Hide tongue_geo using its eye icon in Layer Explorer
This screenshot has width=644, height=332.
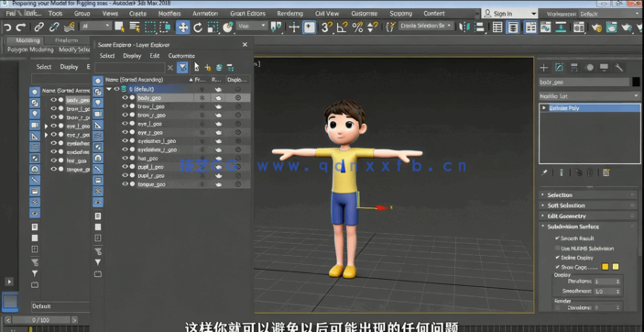tap(126, 184)
